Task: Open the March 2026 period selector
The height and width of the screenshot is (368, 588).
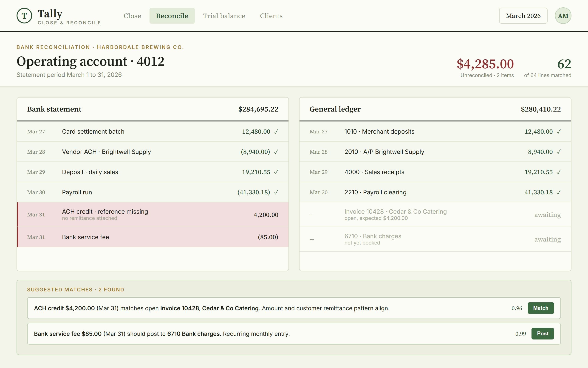Action: [x=523, y=16]
